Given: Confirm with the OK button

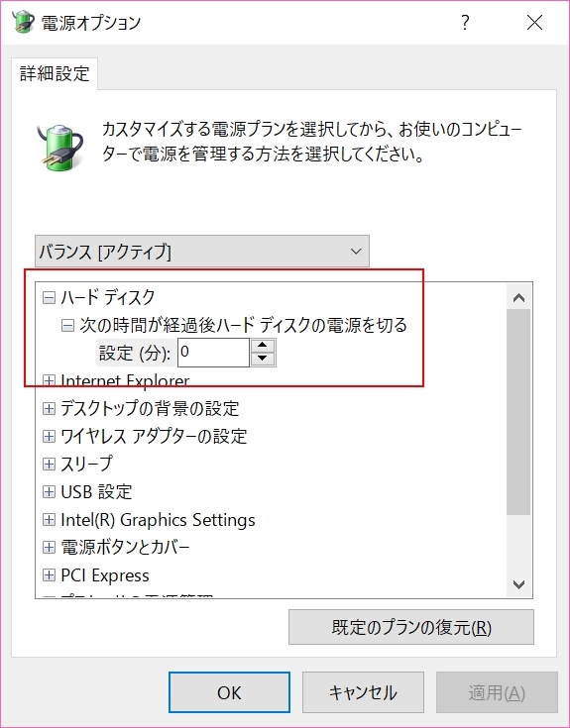Looking at the screenshot, I should pyautogui.click(x=229, y=692).
